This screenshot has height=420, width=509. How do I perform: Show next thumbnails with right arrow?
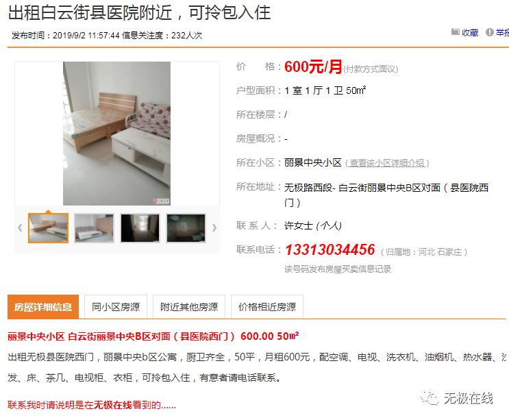tap(214, 227)
